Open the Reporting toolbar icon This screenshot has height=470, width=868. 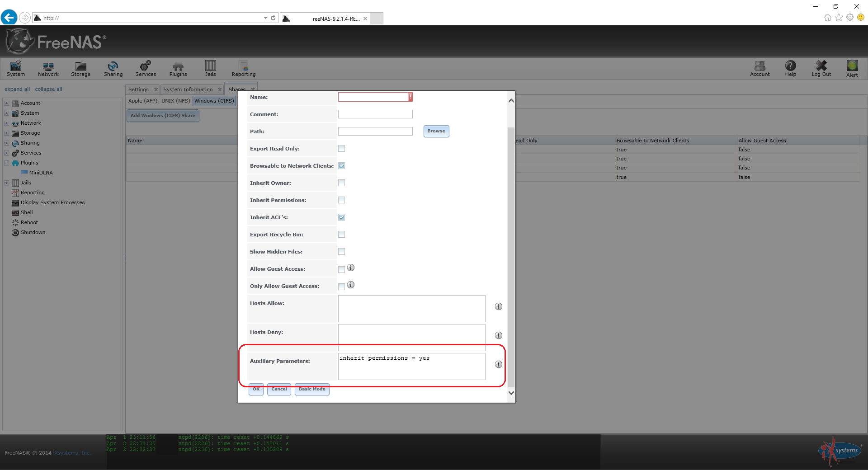coord(244,69)
